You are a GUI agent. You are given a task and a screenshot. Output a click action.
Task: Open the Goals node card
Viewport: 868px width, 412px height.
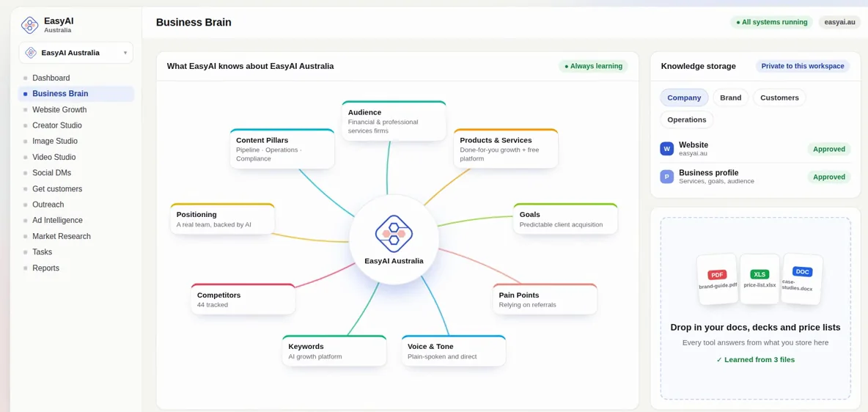click(x=565, y=218)
